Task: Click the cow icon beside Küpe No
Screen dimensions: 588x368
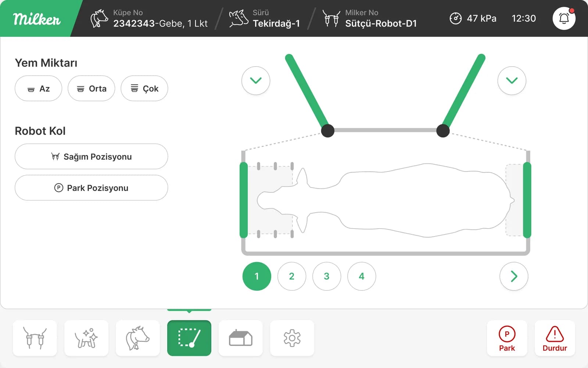Action: [99, 18]
